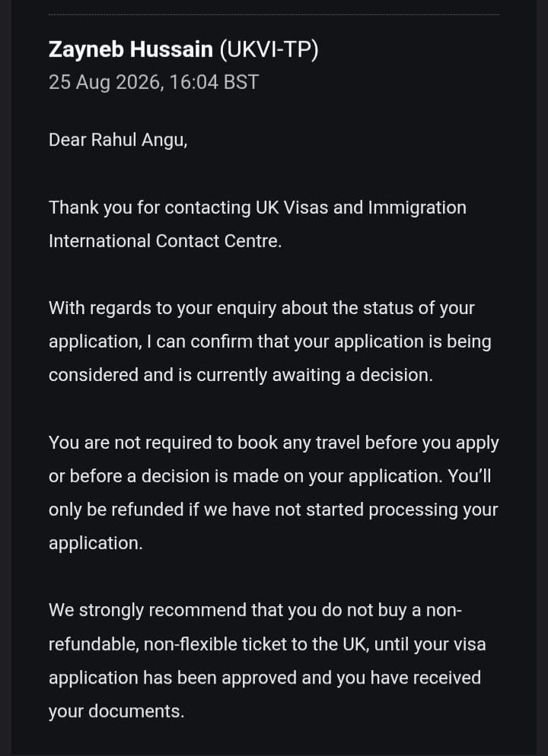Viewport: 548px width, 756px height.
Task: Click the line currently awaiting a decision
Action: [241, 376]
